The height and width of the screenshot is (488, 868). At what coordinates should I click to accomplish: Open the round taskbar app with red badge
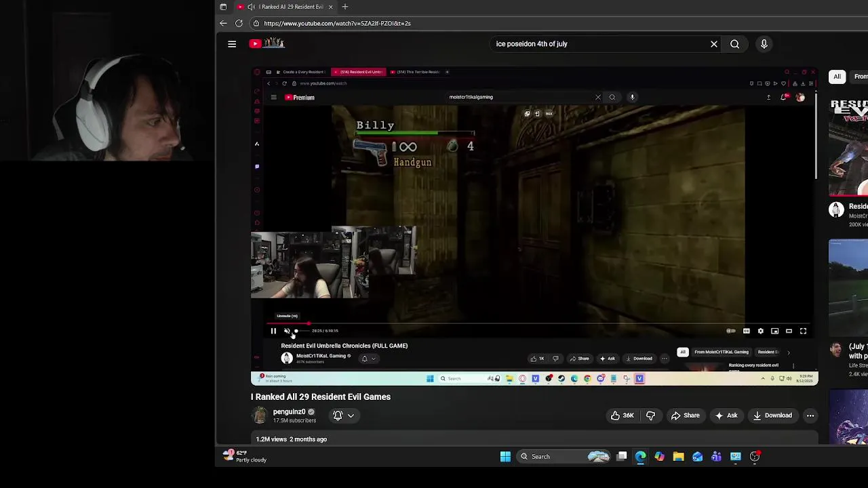(x=755, y=457)
